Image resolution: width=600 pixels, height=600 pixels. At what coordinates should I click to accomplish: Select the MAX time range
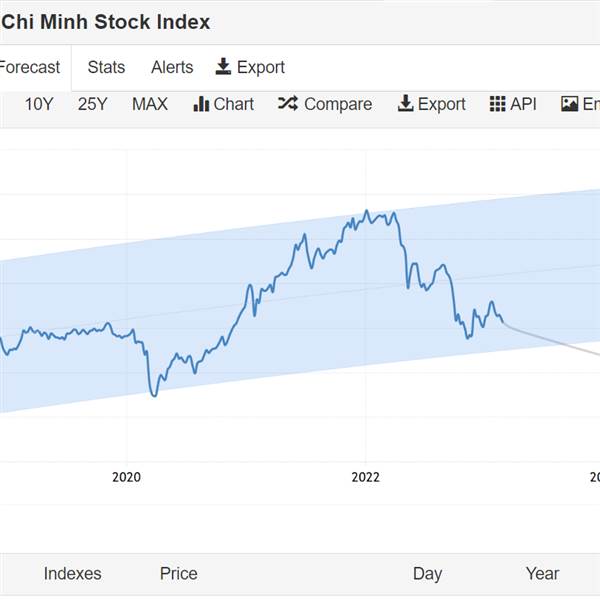click(x=150, y=104)
